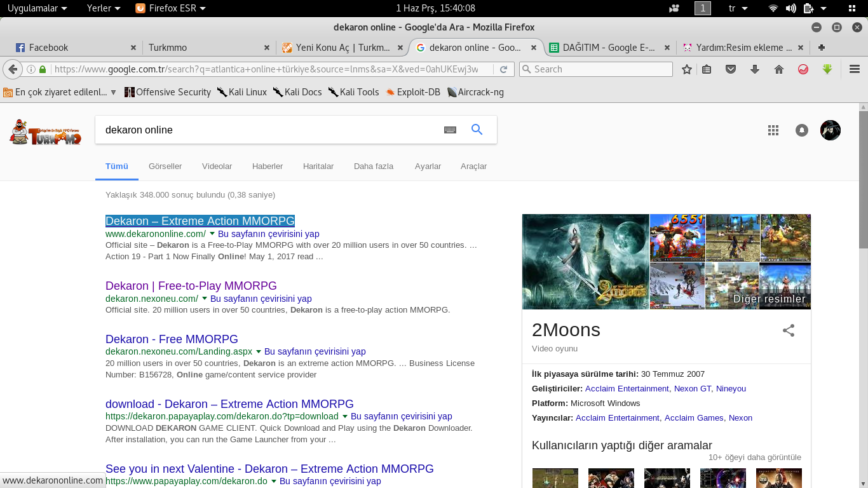Click the Firefox Search box
868x488 pixels.
[596, 69]
